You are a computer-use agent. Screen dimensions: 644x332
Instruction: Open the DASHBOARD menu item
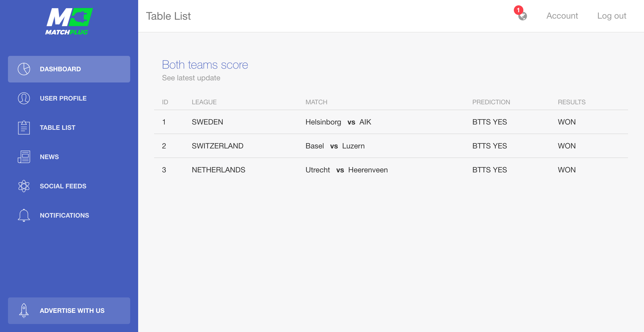click(69, 69)
